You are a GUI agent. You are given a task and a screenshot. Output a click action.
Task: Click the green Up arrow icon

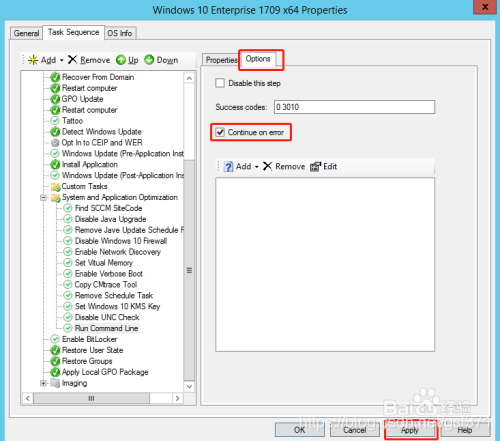[x=121, y=60]
